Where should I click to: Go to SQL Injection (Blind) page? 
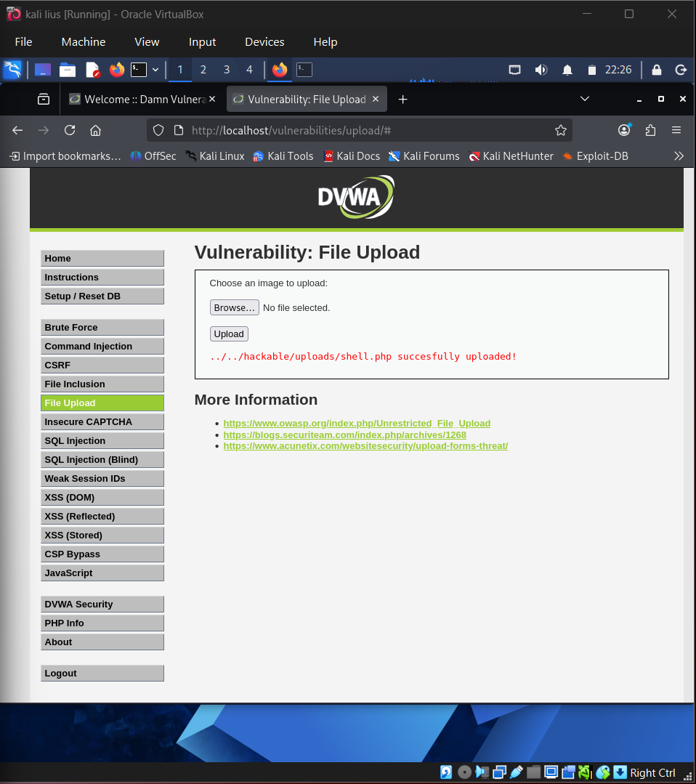(102, 459)
